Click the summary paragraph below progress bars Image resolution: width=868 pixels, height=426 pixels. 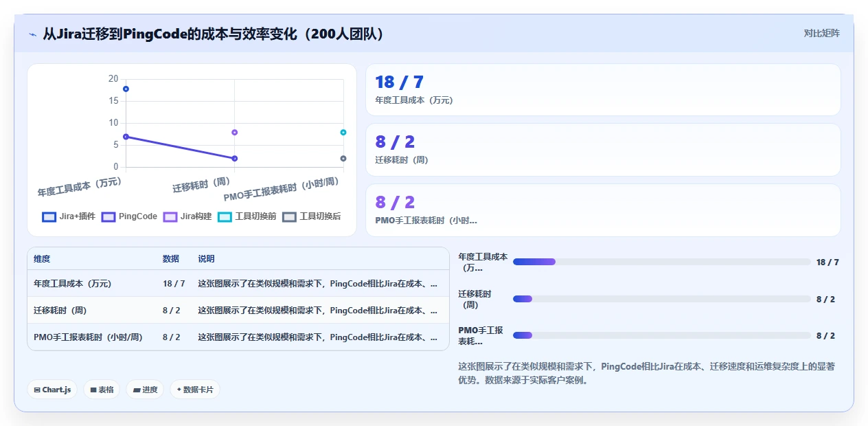[646, 373]
